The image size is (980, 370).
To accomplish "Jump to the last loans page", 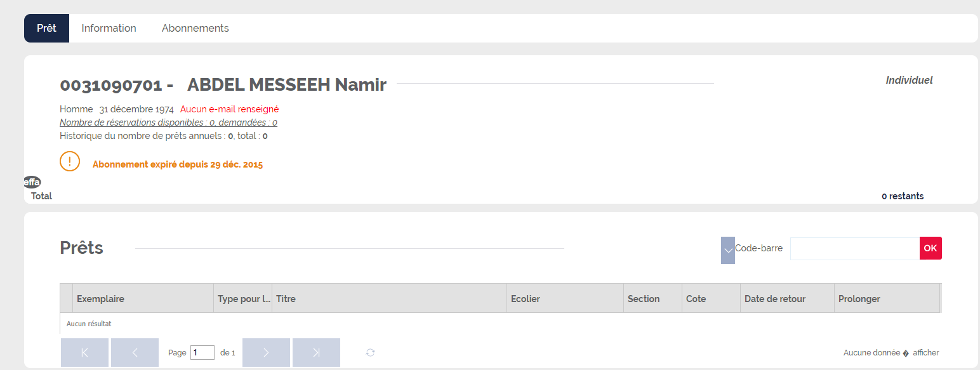I will (316, 352).
